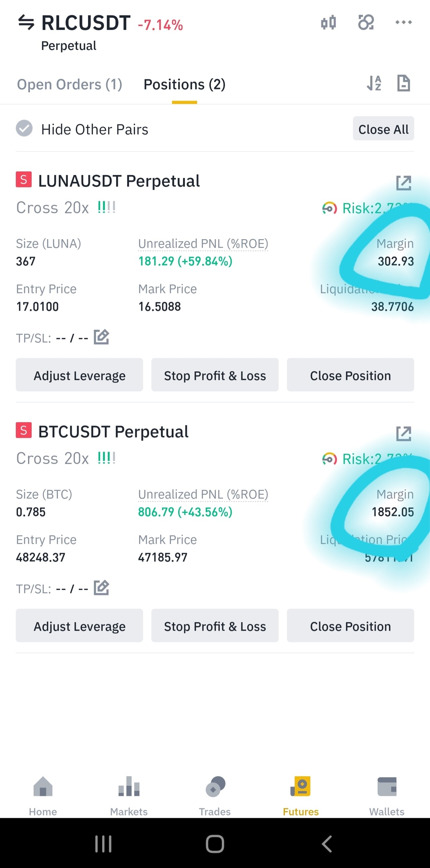Close Position for BTCUSDT Perpetual

[350, 626]
